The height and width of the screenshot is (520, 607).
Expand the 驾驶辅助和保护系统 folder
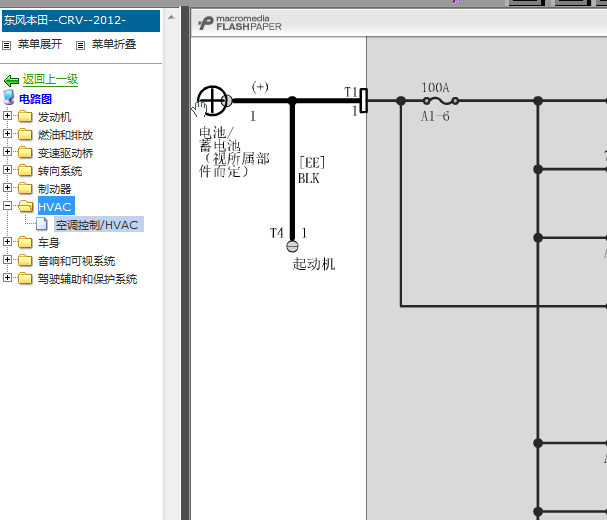[x=7, y=278]
